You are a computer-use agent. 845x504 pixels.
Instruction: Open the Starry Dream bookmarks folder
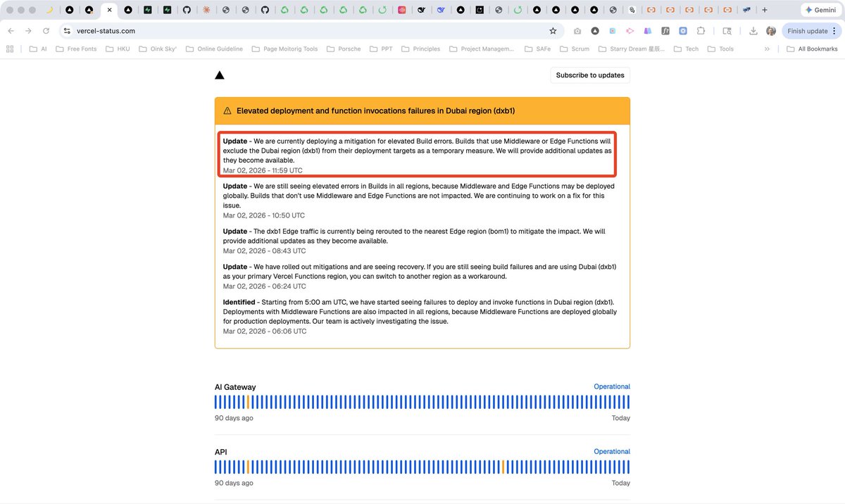[x=632, y=49]
